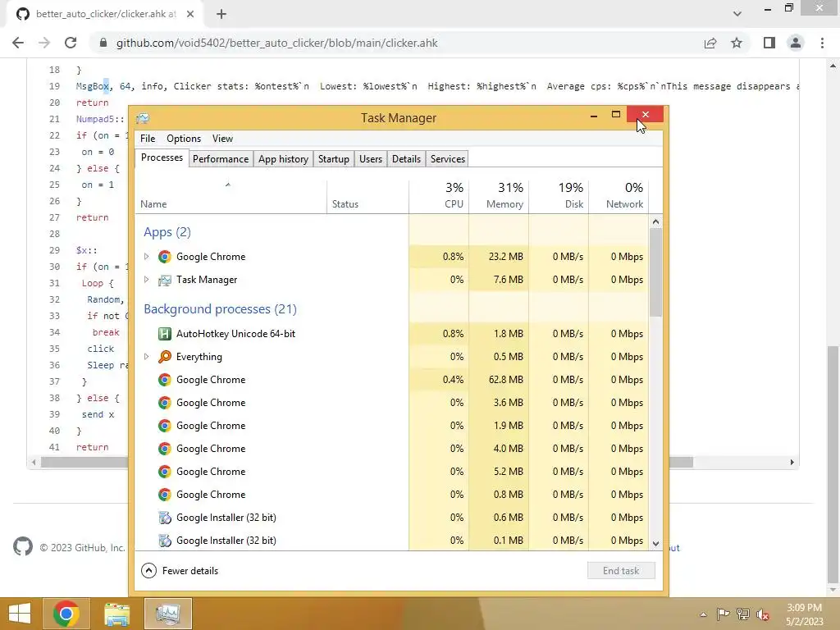840x630 pixels.
Task: Switch to the Details tab
Action: (x=407, y=159)
